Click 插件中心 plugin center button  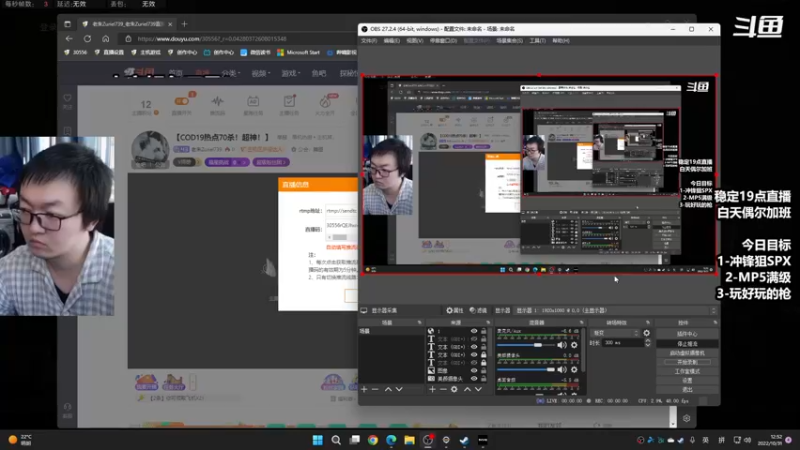(x=687, y=334)
